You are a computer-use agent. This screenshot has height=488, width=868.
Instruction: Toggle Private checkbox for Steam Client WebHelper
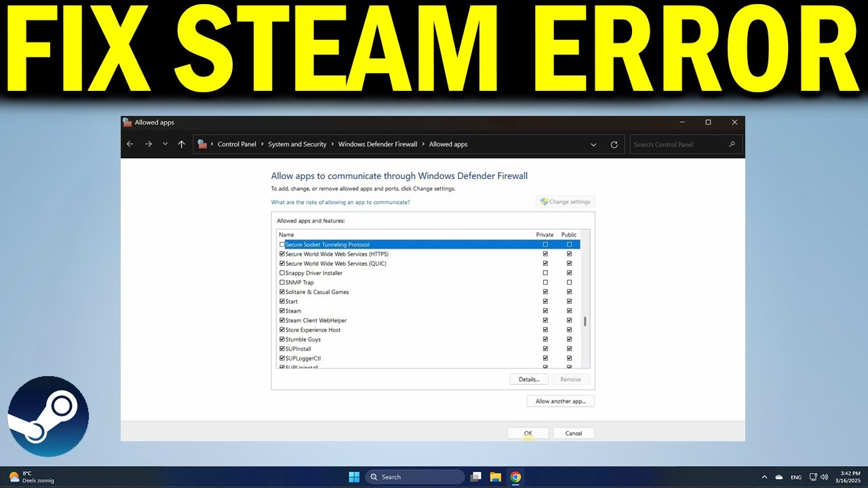click(x=545, y=321)
